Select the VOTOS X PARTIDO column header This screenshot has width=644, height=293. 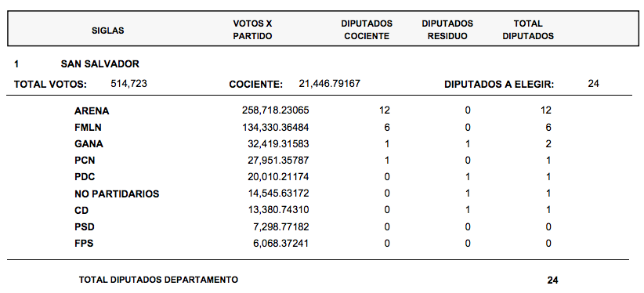(x=252, y=30)
